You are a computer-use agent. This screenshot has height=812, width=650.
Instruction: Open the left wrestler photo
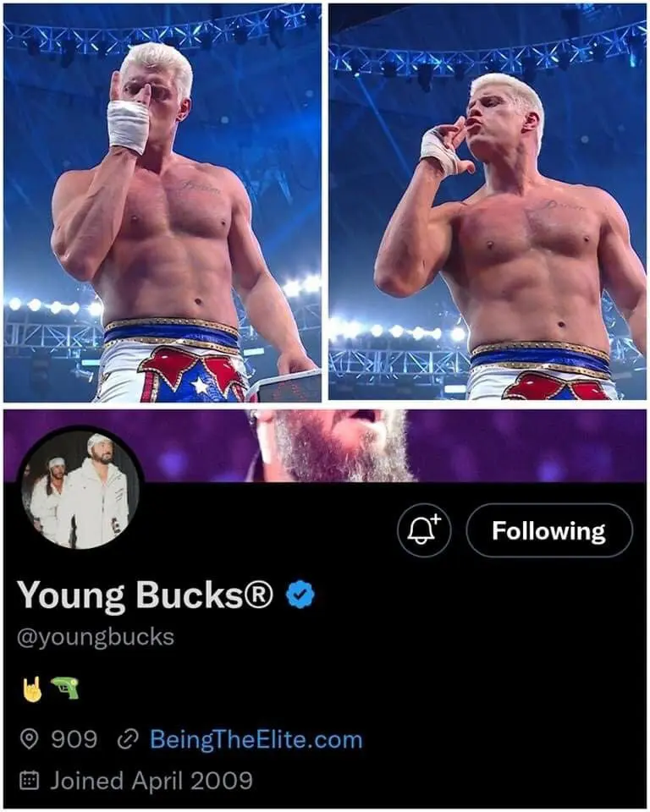162,203
